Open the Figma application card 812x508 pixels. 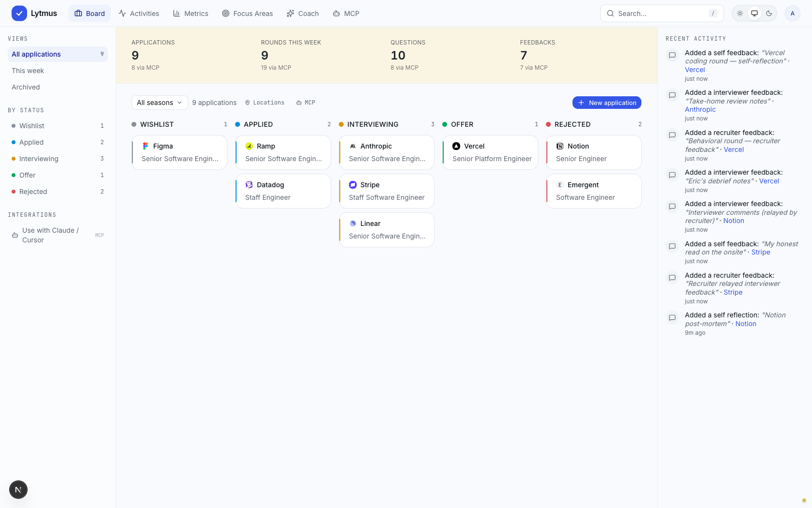tap(179, 152)
